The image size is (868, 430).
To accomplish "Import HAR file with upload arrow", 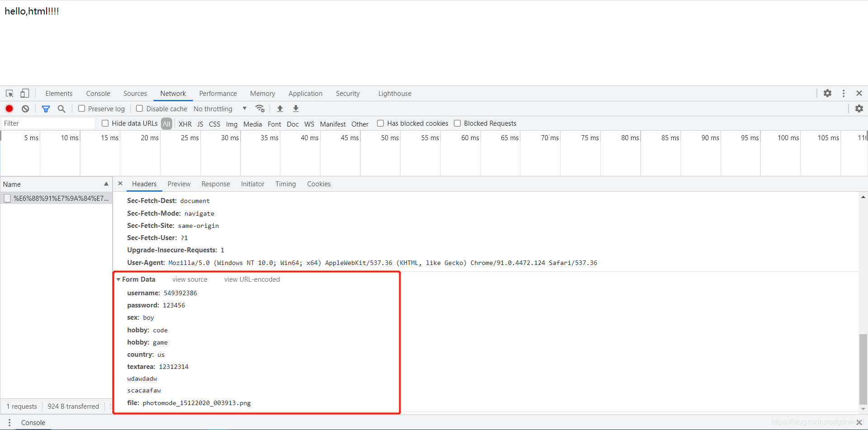I will coord(280,109).
